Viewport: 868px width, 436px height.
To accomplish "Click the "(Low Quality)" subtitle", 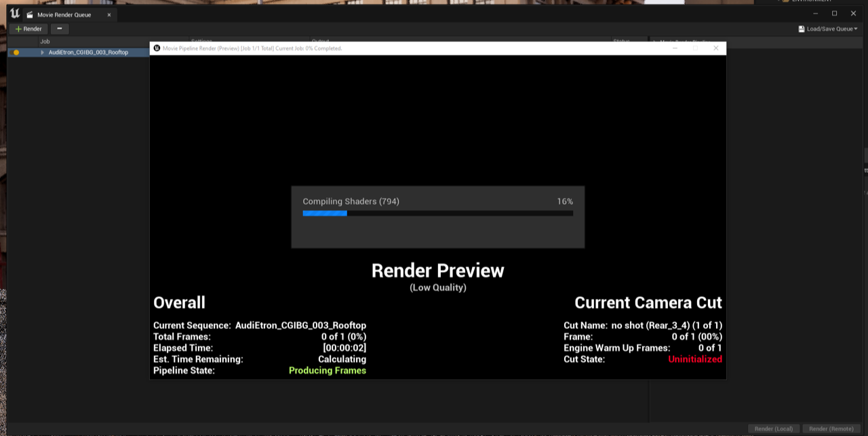I will 437,288.
